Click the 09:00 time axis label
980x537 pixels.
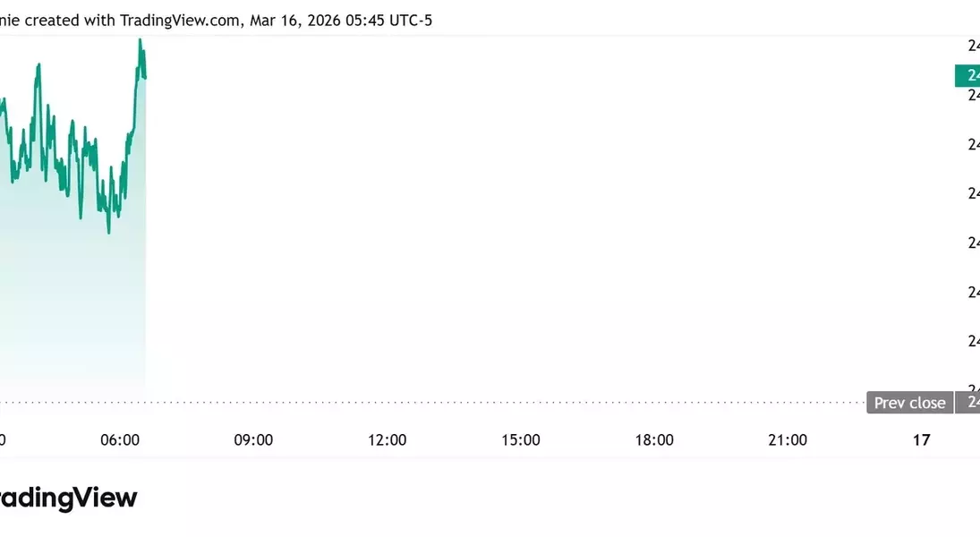pos(253,439)
